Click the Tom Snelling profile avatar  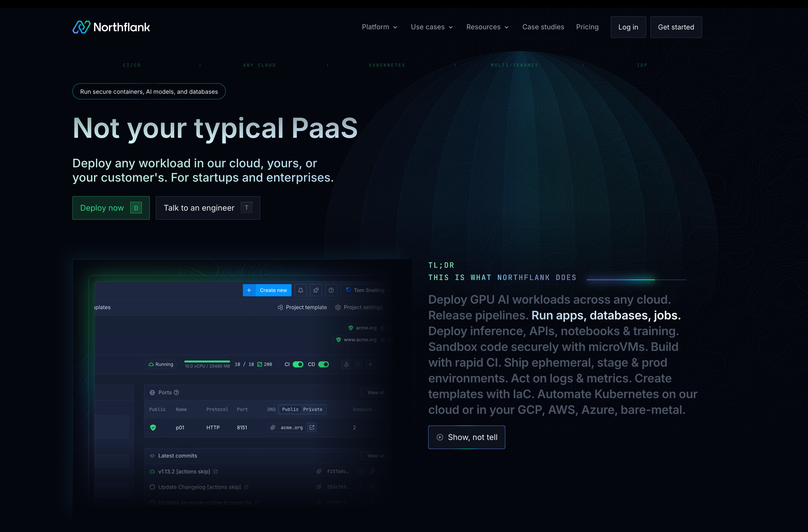click(348, 290)
